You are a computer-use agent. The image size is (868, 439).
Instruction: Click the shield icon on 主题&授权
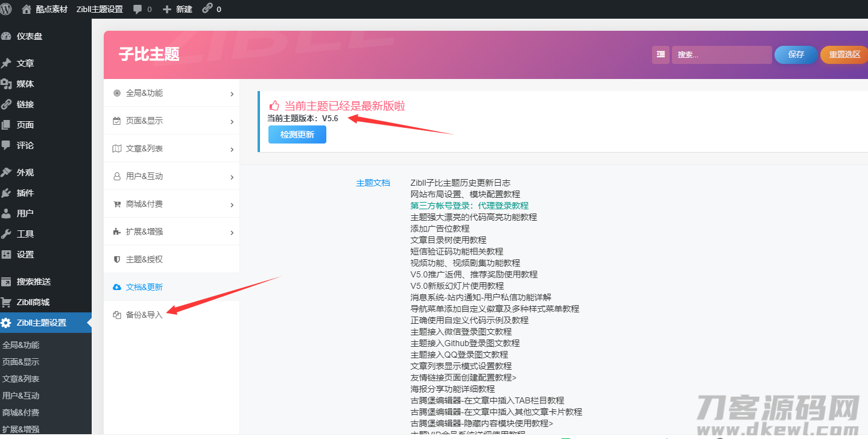click(x=118, y=259)
